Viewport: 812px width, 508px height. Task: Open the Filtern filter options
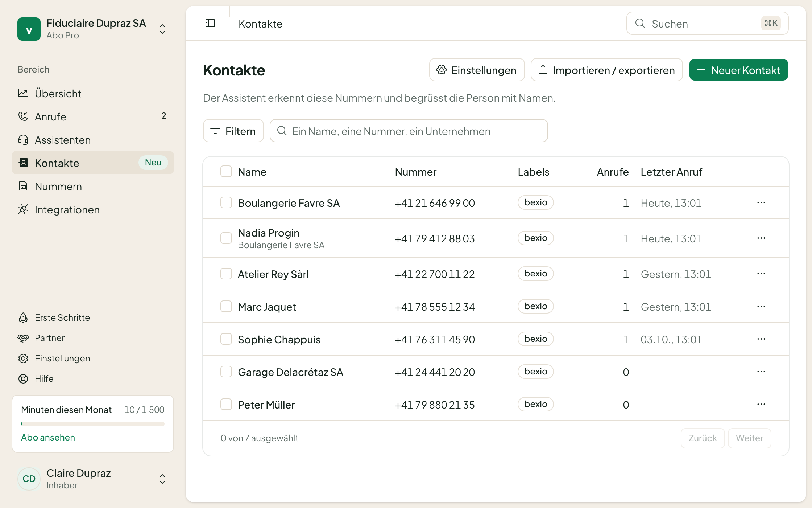tap(233, 131)
